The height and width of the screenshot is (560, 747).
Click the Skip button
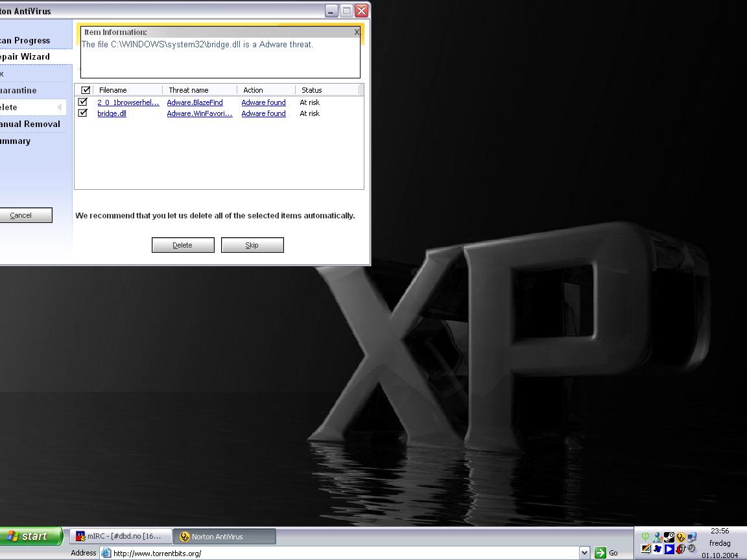click(x=252, y=245)
